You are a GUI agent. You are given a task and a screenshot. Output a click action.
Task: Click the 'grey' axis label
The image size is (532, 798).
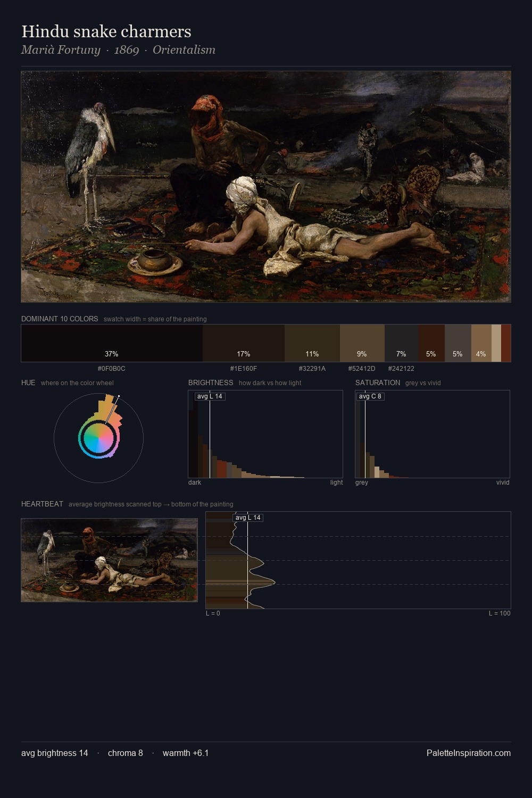coord(362,483)
